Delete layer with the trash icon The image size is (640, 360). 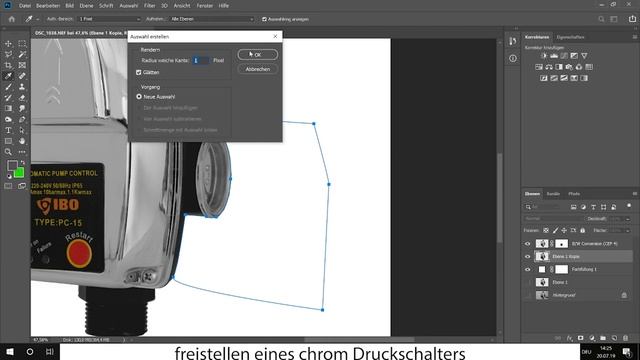(625, 338)
